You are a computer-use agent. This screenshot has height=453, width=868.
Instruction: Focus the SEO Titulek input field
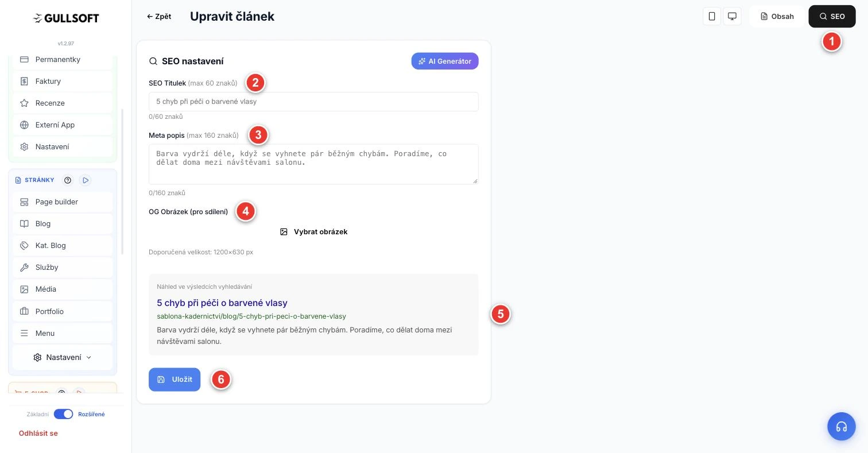(x=313, y=102)
